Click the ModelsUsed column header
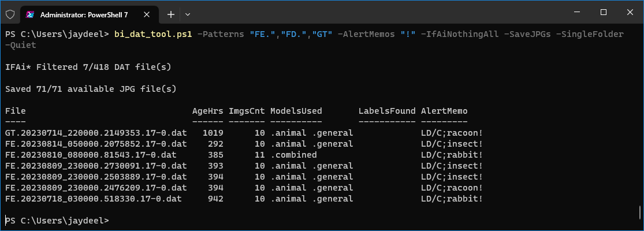644x231 pixels. click(x=296, y=111)
